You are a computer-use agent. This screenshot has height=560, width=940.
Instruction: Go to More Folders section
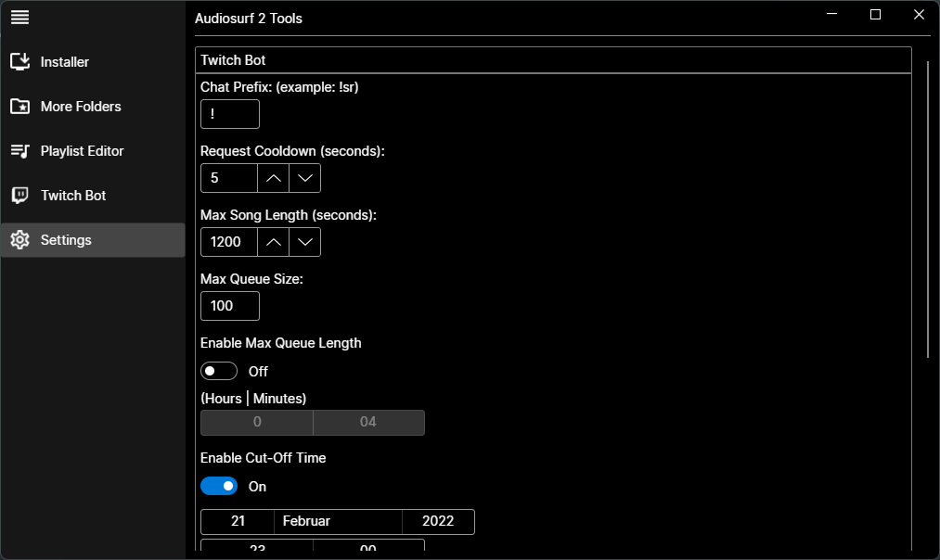[93, 107]
